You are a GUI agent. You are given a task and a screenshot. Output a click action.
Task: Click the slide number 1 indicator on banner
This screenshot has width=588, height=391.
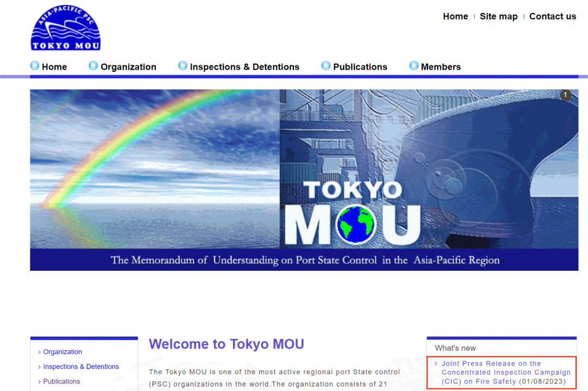pos(566,95)
